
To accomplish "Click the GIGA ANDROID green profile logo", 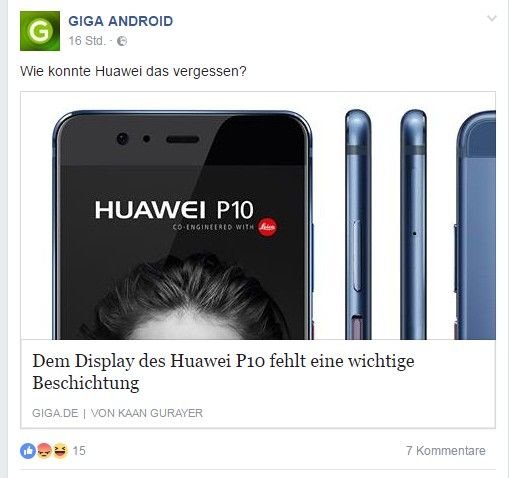I will pos(40,31).
